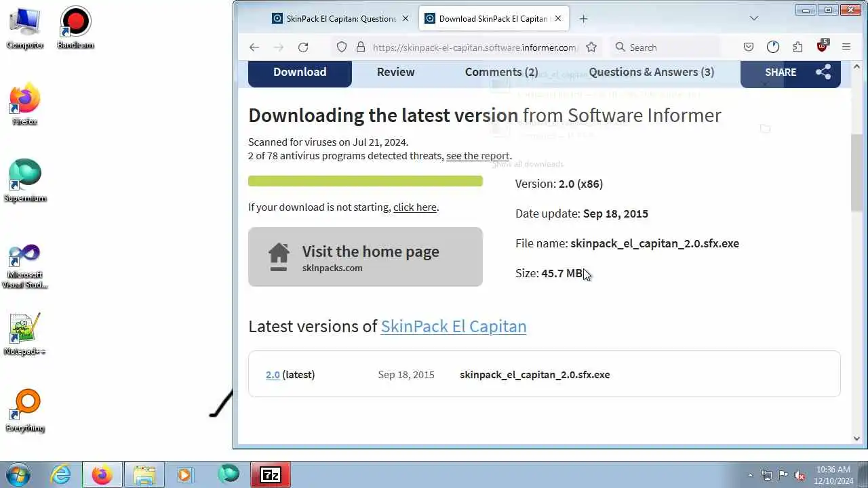Open the media player taskbar icon
Viewport: 868px width, 488px height.
click(x=185, y=474)
